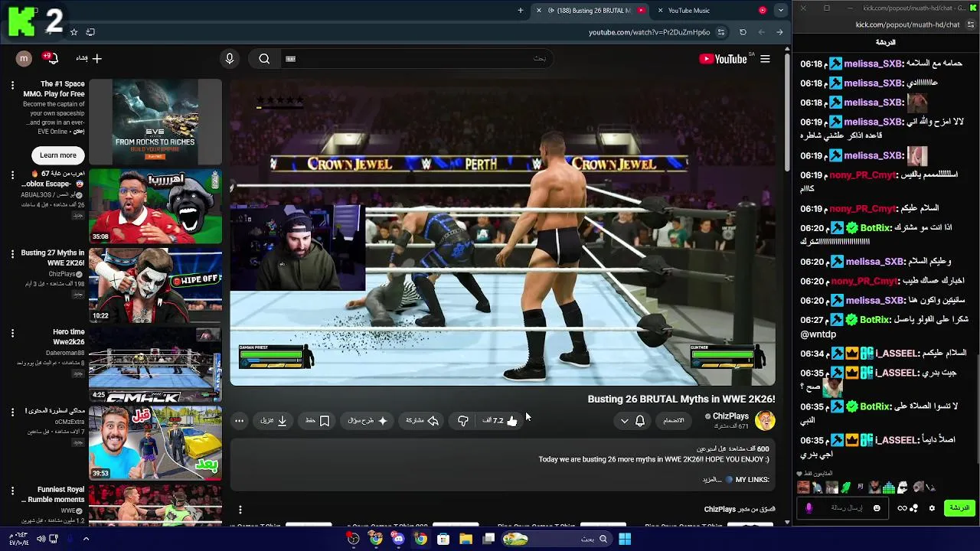Open options menu for Busting 27 Myths video

(x=12, y=253)
